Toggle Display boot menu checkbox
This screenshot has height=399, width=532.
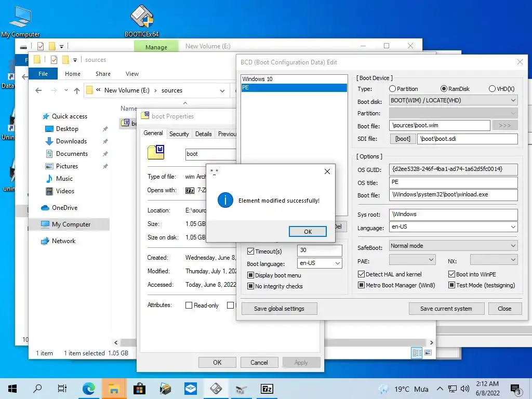pos(251,275)
